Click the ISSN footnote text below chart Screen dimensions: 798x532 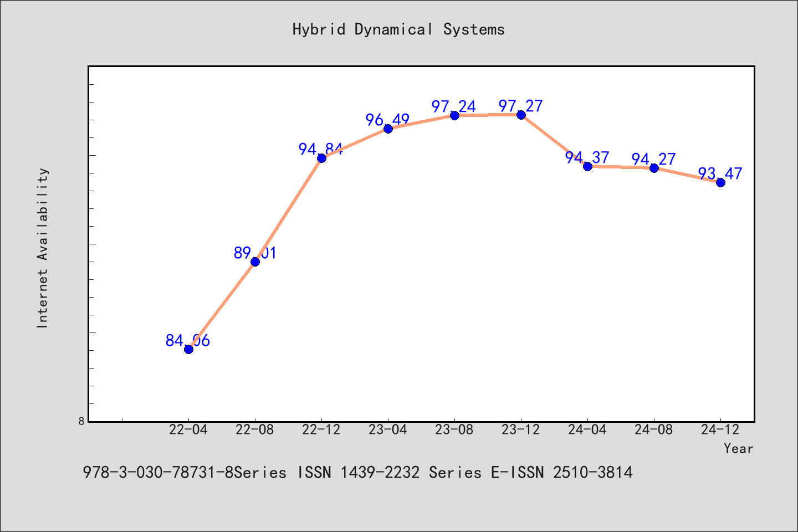pos(357,473)
